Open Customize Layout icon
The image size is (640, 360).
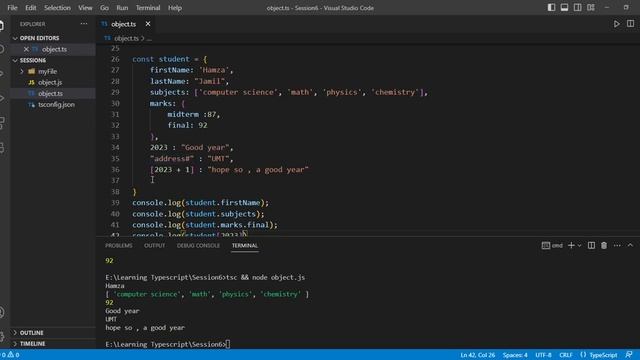click(x=591, y=7)
